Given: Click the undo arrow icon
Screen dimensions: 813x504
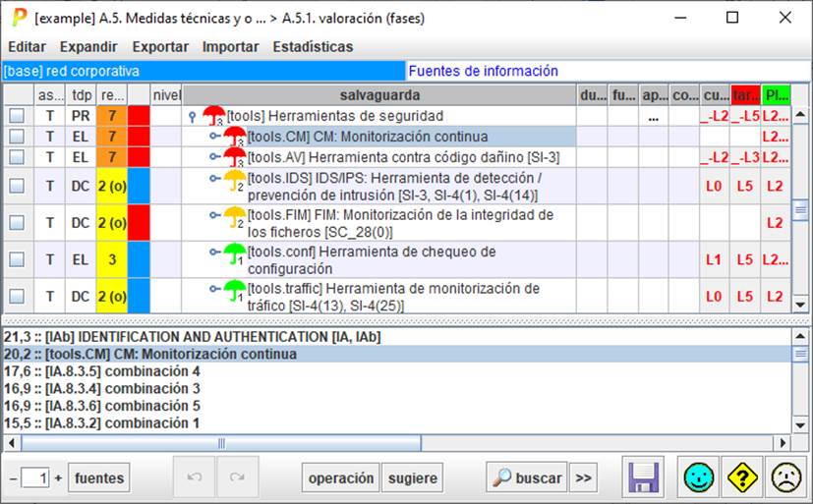Looking at the screenshot, I should 195,478.
